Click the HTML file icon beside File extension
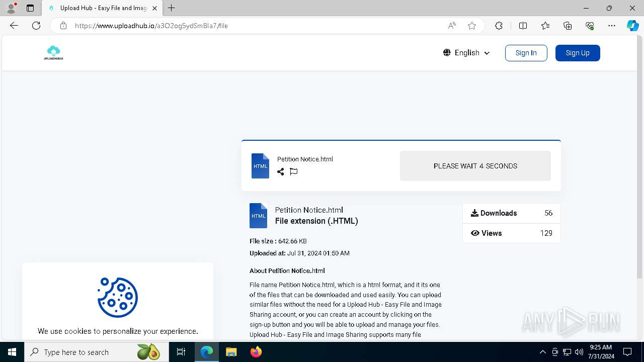This screenshot has height=362, width=644. tap(258, 216)
